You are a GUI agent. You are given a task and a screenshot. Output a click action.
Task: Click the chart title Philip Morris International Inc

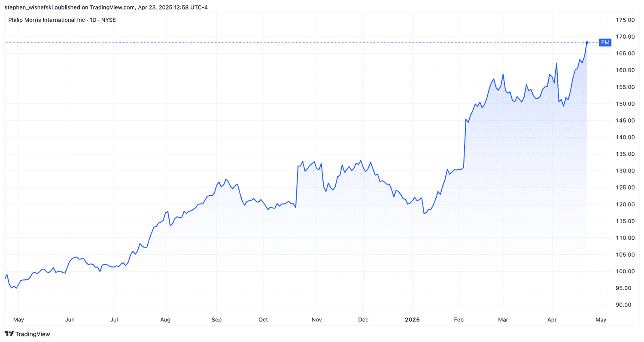pyautogui.click(x=47, y=20)
